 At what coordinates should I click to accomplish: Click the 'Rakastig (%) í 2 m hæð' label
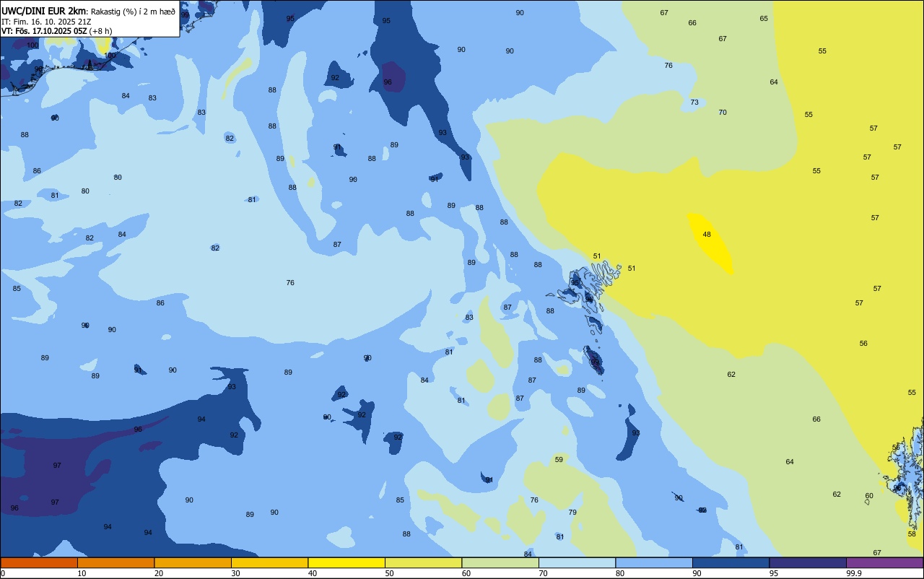coord(133,11)
